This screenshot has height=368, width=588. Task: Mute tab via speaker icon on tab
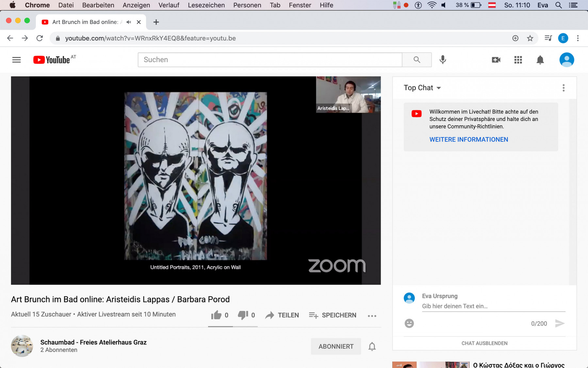coord(129,22)
